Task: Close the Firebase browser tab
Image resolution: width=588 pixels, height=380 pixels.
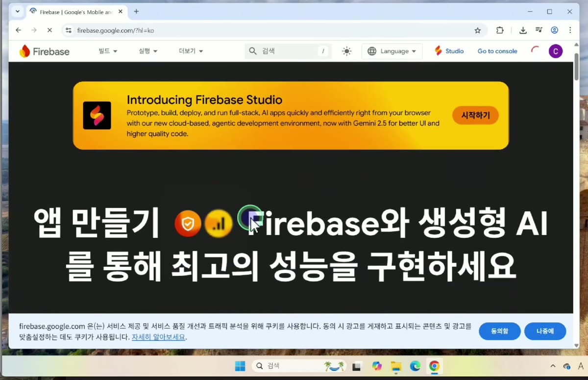Action: click(121, 12)
